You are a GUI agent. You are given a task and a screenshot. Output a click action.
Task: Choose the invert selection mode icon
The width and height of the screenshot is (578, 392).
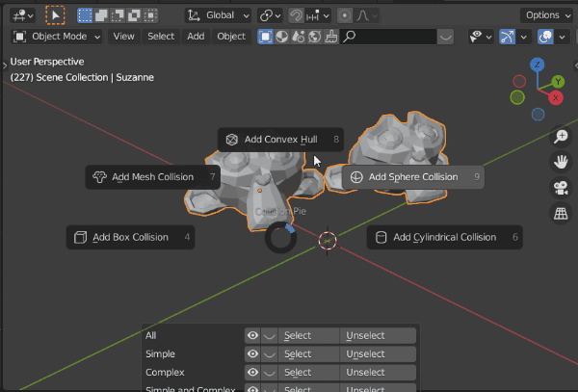coord(134,15)
